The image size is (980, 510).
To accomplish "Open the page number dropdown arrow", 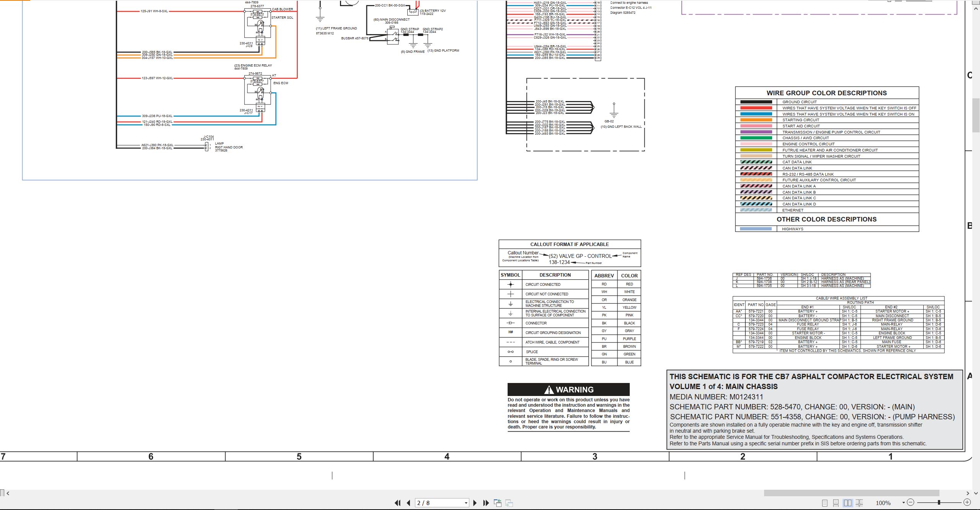I will pos(466,503).
